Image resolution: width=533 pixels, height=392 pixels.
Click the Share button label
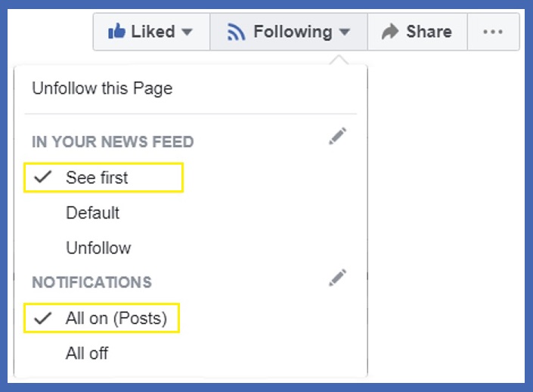[x=429, y=32]
